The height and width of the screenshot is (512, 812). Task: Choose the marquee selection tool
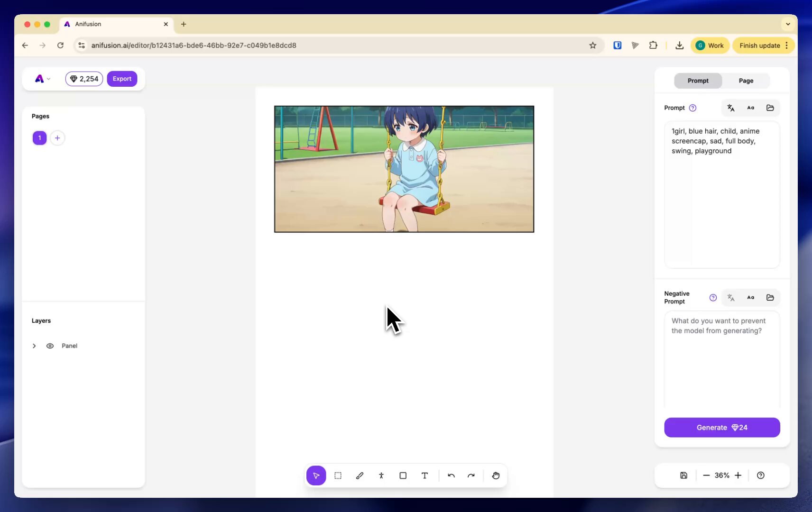click(338, 475)
